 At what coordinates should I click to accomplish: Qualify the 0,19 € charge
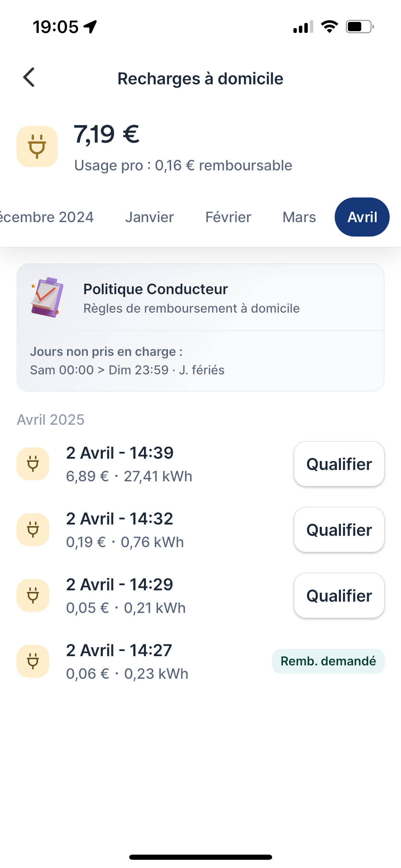pyautogui.click(x=339, y=530)
